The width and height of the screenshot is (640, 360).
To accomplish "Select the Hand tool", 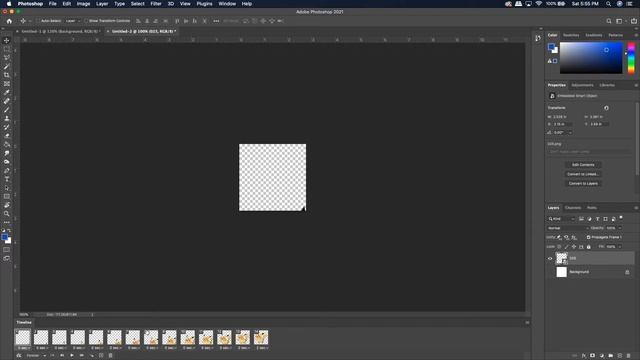I will 7,205.
